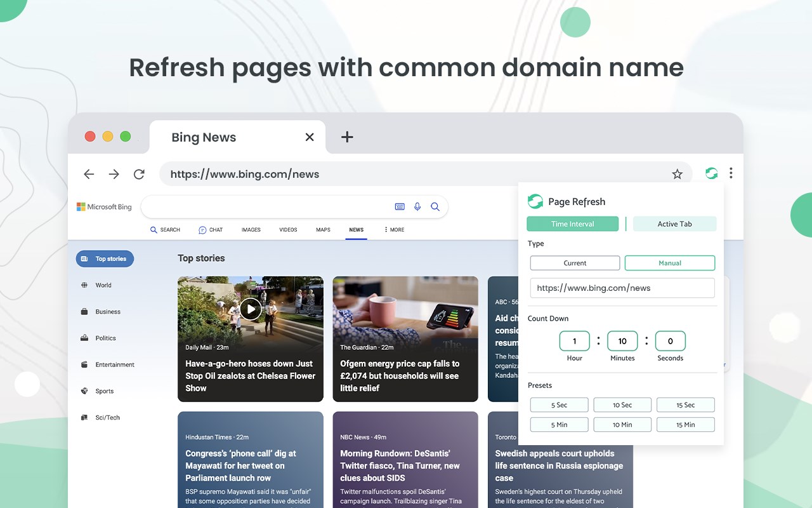Click the Hour countdown field
Screen dimensions: 812x508
[x=575, y=341]
